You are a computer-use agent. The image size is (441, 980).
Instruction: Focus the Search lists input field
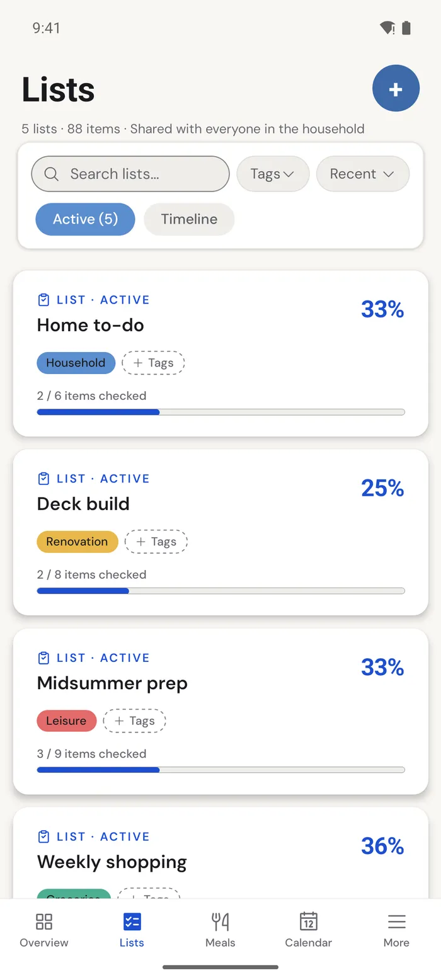coord(130,174)
